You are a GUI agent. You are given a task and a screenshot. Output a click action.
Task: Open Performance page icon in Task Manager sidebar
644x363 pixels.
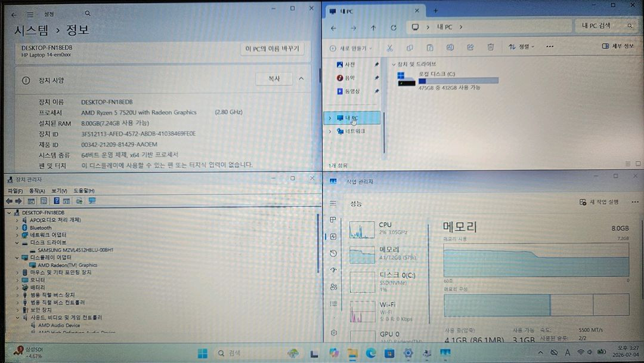click(333, 236)
